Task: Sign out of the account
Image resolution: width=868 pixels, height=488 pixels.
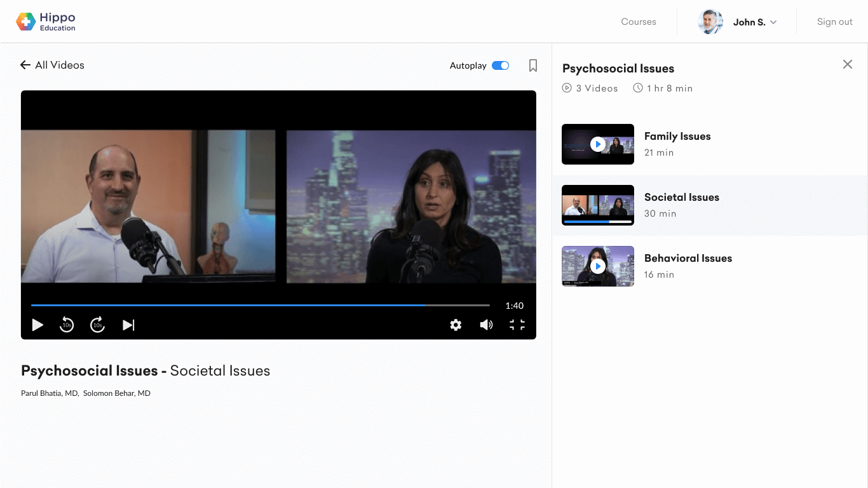Action: coord(834,22)
